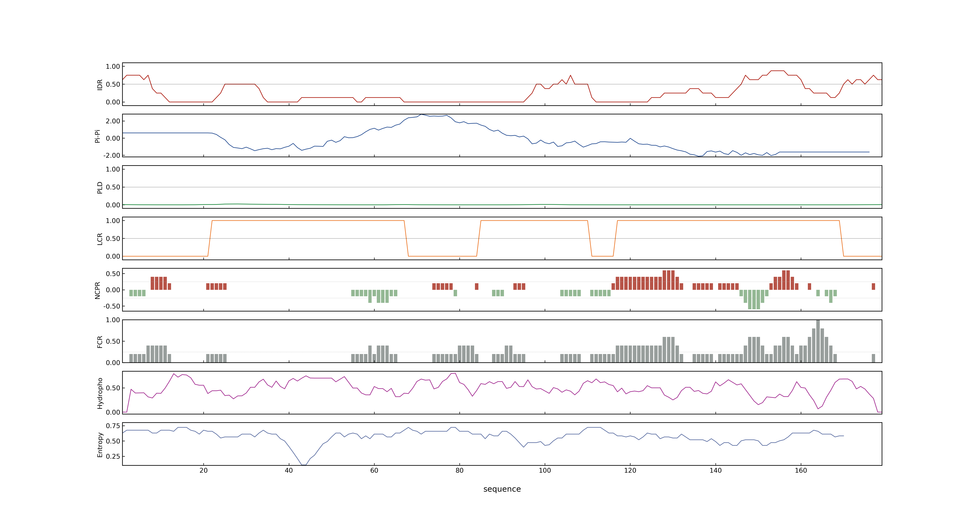
Task: Click the LCR y-axis label
Action: pyautogui.click(x=100, y=239)
